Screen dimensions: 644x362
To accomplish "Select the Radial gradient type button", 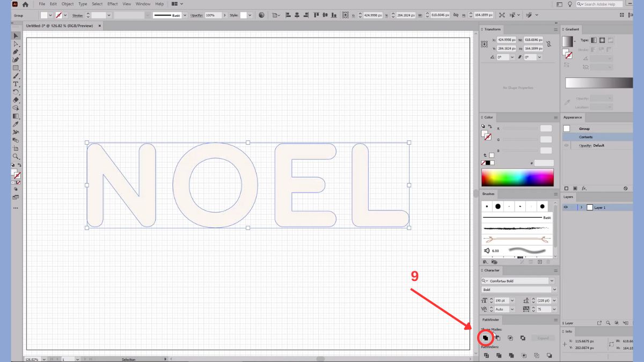I will 602,40.
